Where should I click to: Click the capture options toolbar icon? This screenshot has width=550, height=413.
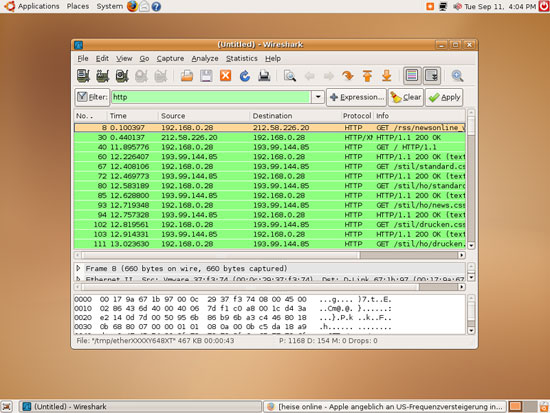[x=102, y=76]
